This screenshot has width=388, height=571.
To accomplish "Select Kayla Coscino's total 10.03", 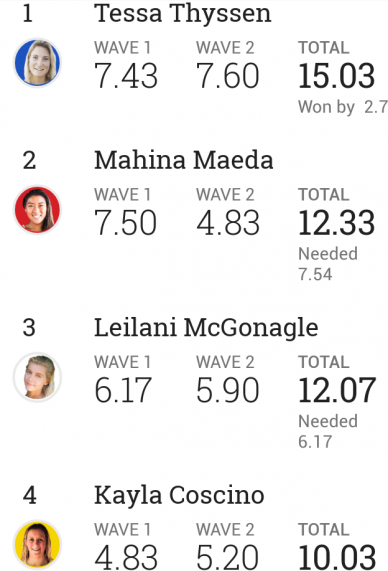I will point(337,557).
